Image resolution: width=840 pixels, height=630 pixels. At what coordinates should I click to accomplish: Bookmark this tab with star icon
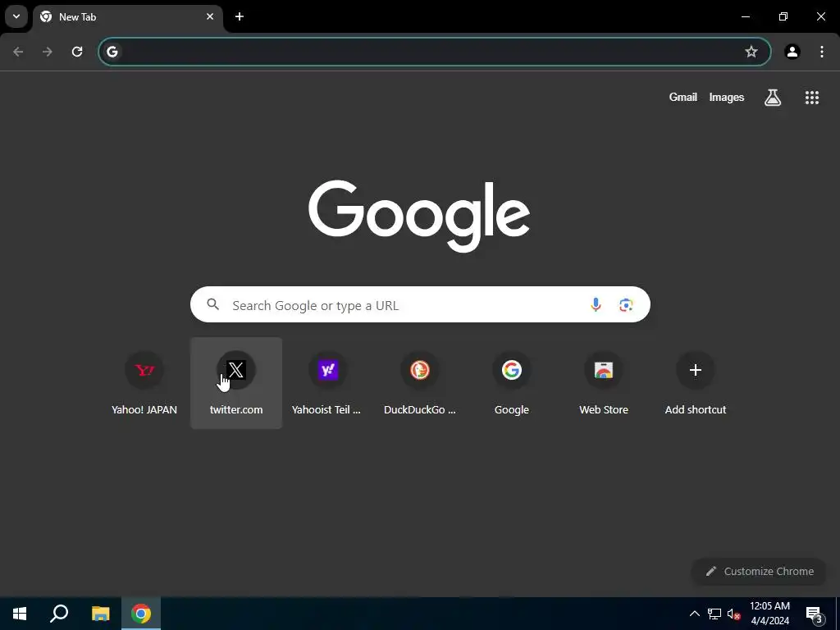[751, 52]
